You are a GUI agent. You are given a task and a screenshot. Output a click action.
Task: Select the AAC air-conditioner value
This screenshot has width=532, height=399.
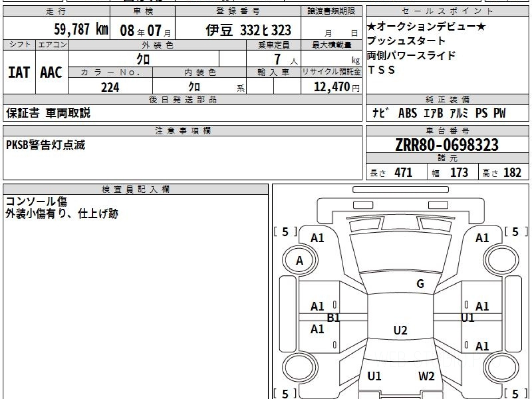pyautogui.click(x=51, y=72)
